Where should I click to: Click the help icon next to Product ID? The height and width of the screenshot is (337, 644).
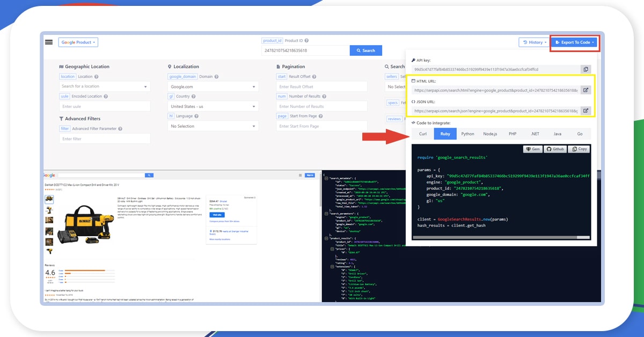coord(308,41)
